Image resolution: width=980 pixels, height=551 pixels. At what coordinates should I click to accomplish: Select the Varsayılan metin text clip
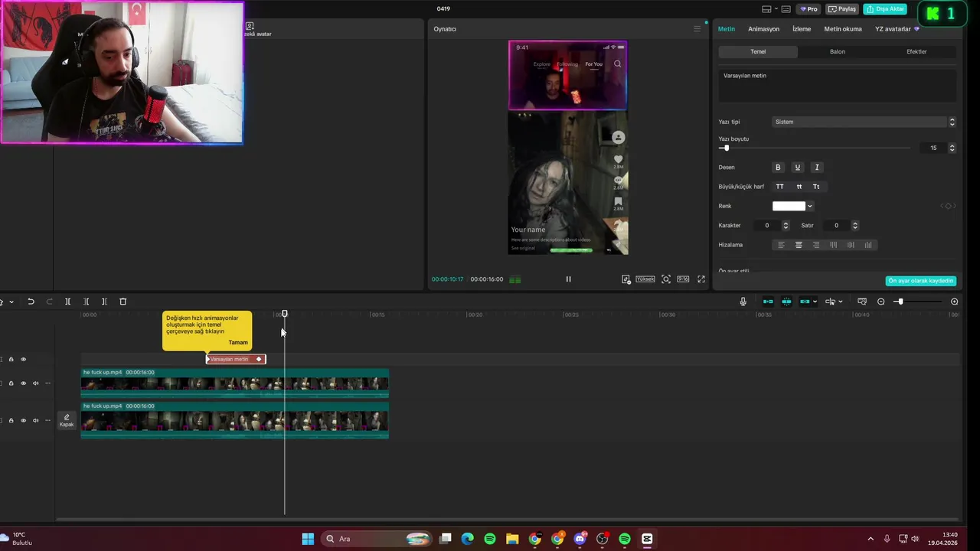point(236,359)
